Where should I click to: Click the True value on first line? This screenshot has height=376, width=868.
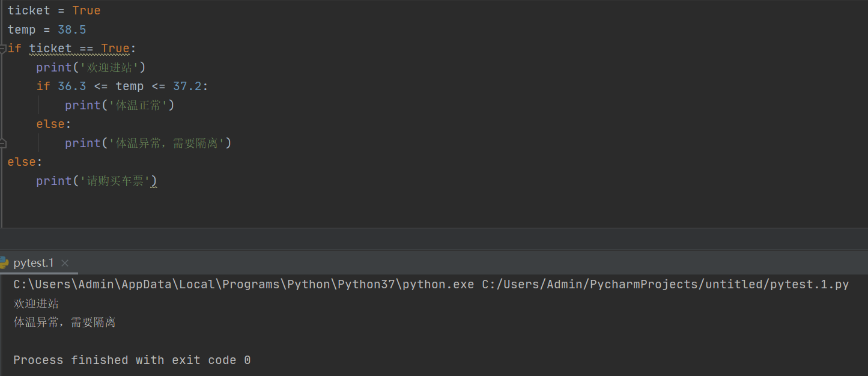pos(86,10)
